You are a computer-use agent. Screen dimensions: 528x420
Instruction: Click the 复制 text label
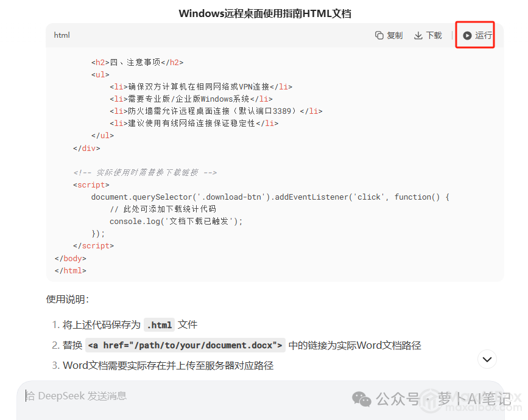click(x=395, y=35)
